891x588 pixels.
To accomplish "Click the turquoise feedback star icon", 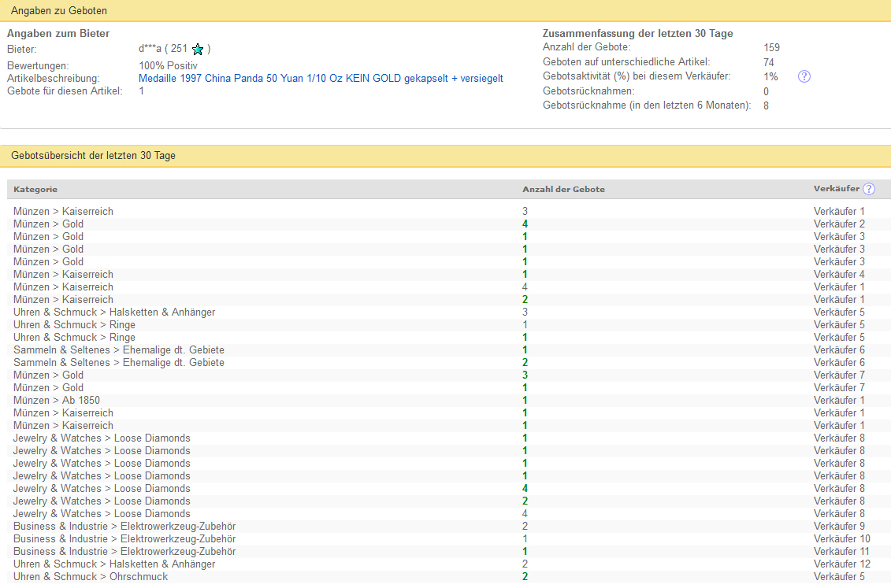I will pos(198,50).
